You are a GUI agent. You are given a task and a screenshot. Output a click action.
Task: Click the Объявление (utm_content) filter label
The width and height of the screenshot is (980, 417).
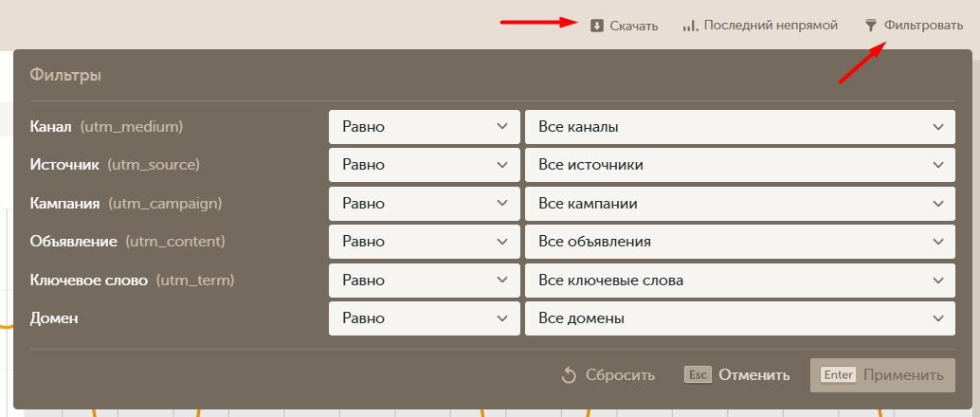128,242
